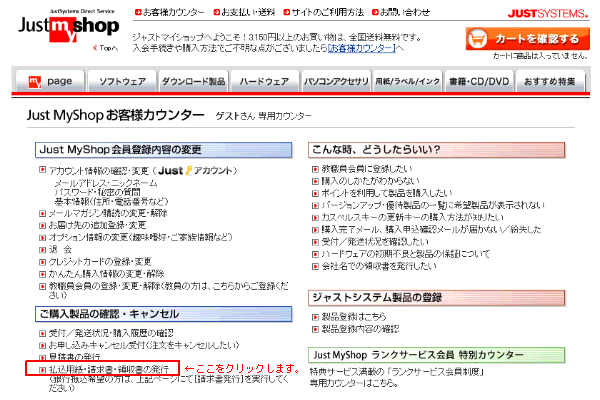Select the おすすめ特集 tab
600x400 pixels.
click(550, 81)
